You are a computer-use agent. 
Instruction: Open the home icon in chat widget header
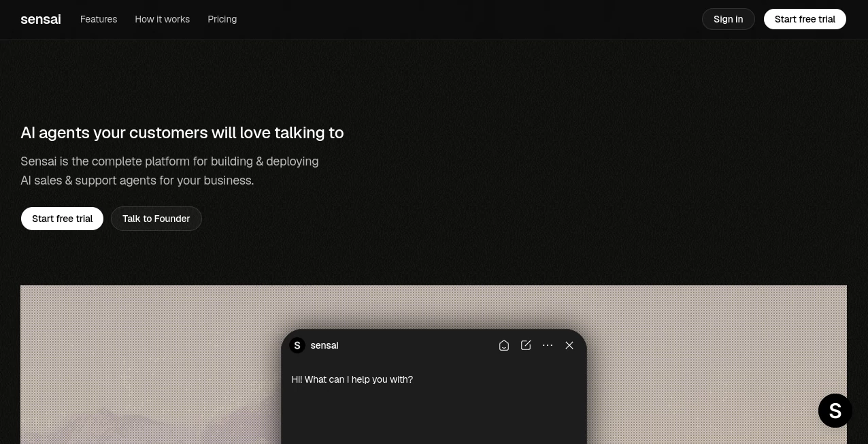point(504,345)
